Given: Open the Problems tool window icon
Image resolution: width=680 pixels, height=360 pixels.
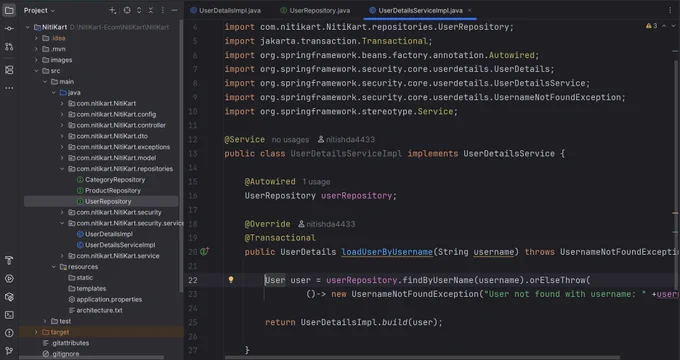Looking at the screenshot, I should 9,333.
